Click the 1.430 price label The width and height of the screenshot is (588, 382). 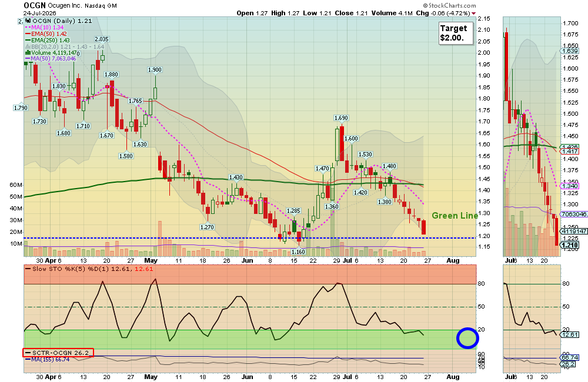(236, 177)
